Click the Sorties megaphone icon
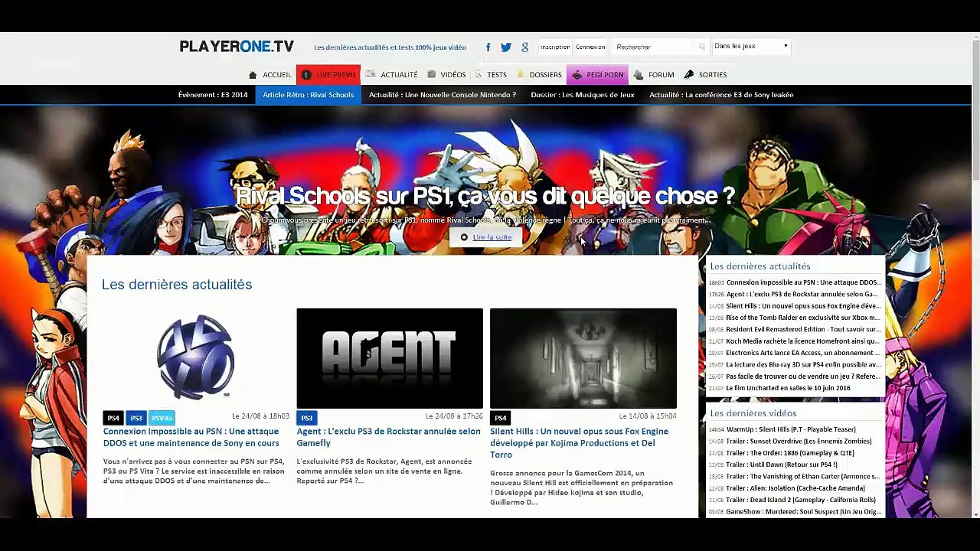This screenshot has width=980, height=551. coord(689,75)
